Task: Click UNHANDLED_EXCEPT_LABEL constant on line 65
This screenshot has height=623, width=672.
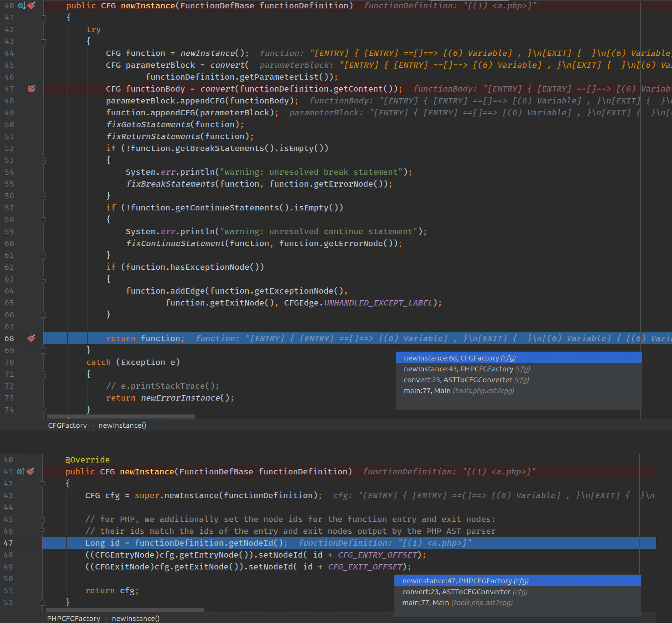Action: [378, 303]
